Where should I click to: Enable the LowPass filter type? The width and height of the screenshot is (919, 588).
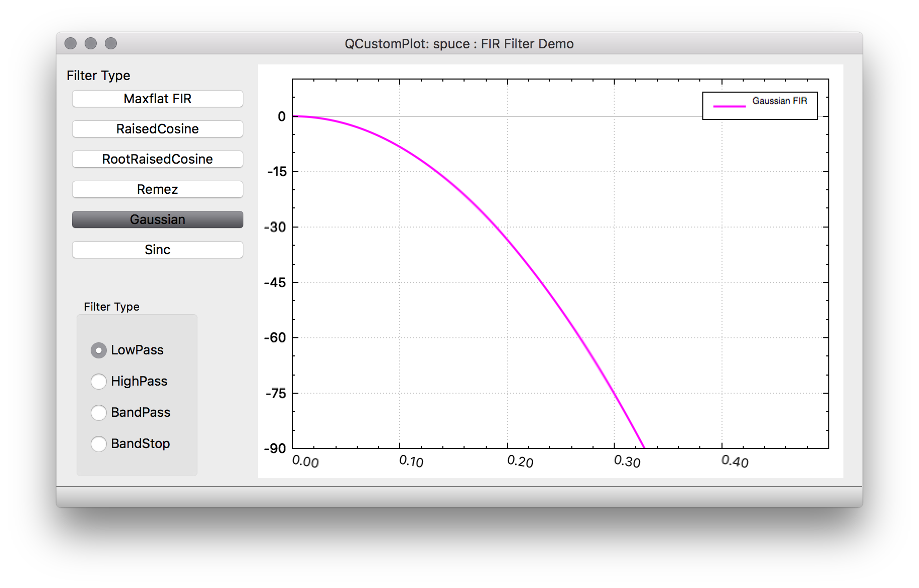click(99, 349)
